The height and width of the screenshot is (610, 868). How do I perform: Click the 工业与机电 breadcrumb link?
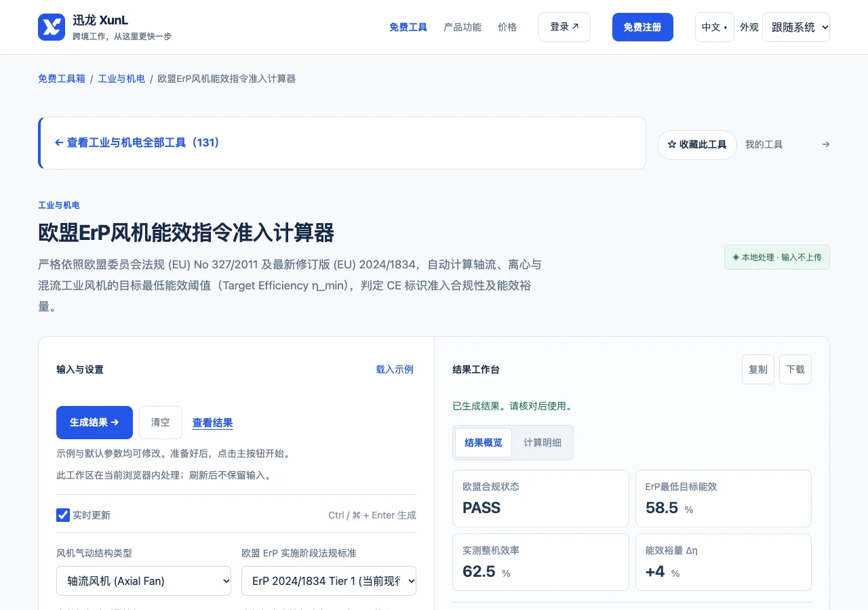point(121,79)
